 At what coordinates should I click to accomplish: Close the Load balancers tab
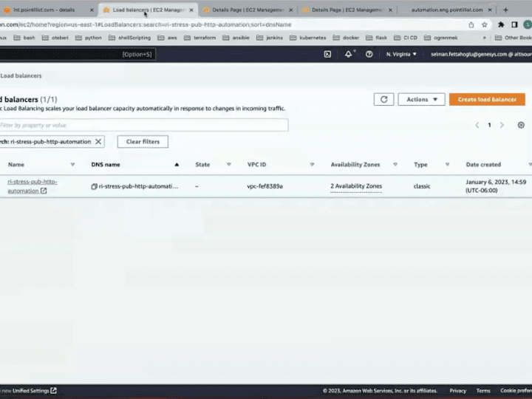[x=191, y=10]
